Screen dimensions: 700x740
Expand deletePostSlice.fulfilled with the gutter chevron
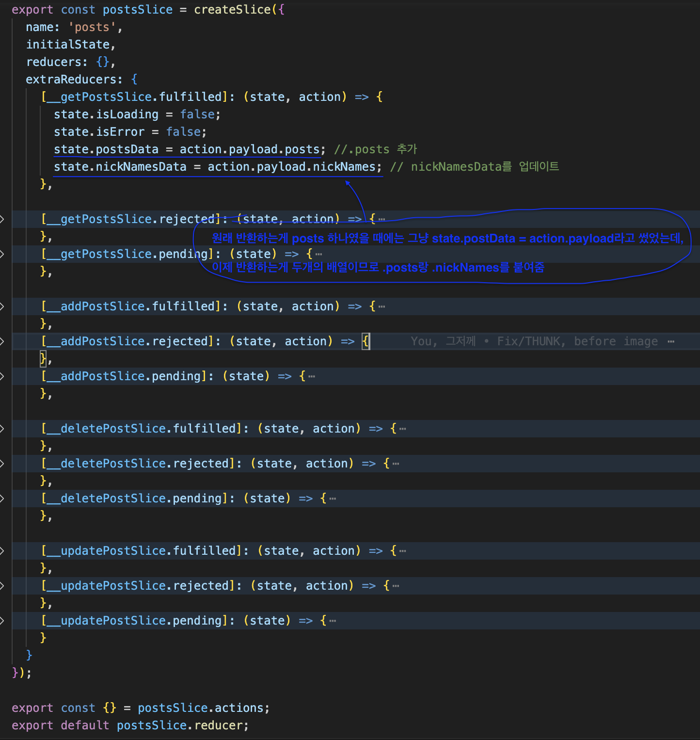tap(2, 429)
